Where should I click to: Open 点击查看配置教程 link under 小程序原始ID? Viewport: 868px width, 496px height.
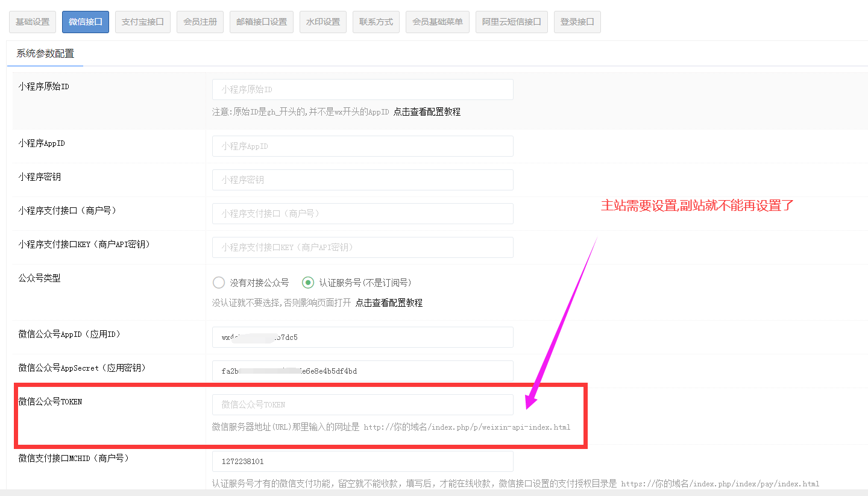pyautogui.click(x=427, y=112)
